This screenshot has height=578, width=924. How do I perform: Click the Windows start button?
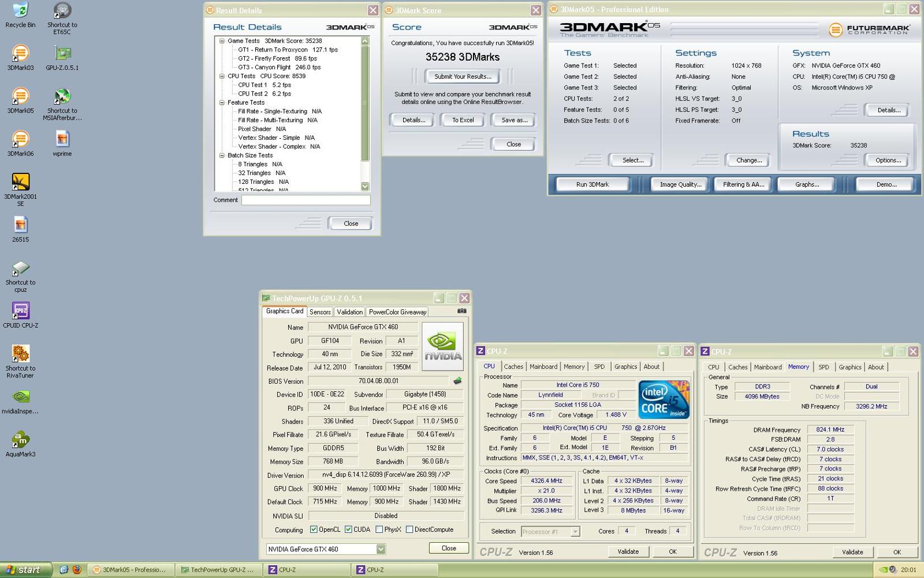26,570
